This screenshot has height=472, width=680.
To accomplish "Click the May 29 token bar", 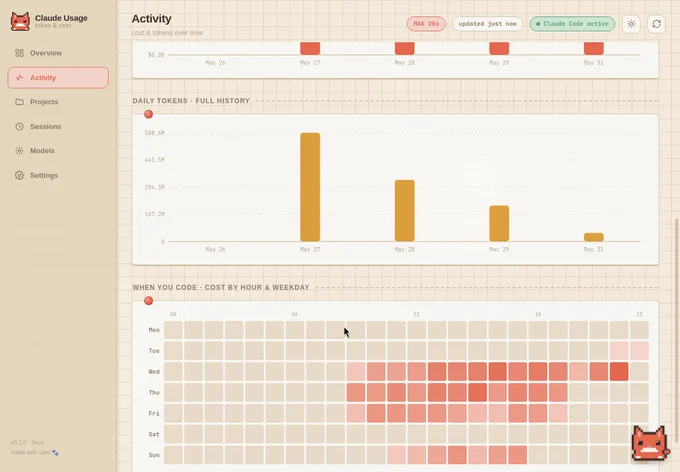I will [499, 223].
